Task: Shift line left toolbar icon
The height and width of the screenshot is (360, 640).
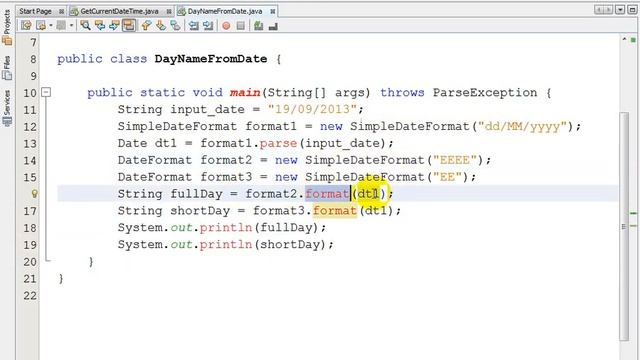Action: 193,26
